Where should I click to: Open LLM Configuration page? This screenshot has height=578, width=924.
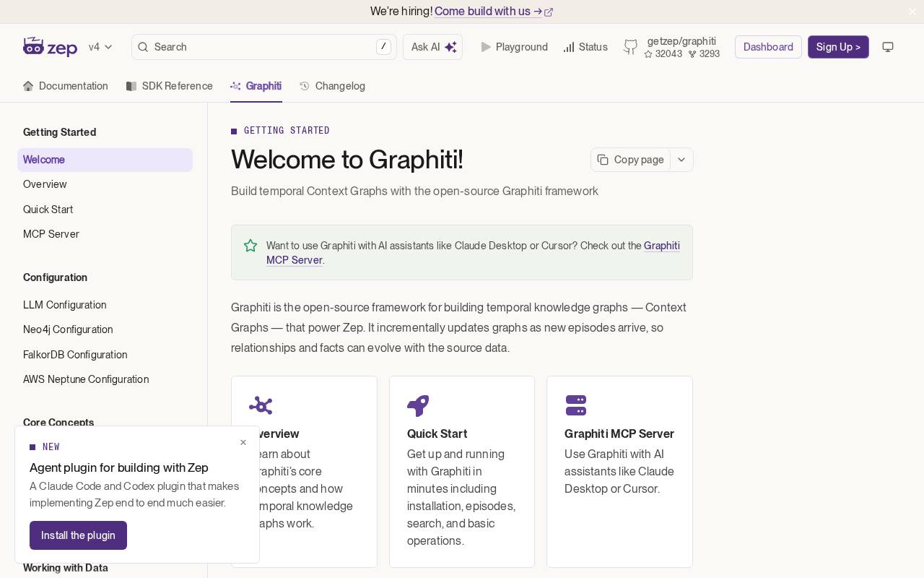pyautogui.click(x=105, y=305)
